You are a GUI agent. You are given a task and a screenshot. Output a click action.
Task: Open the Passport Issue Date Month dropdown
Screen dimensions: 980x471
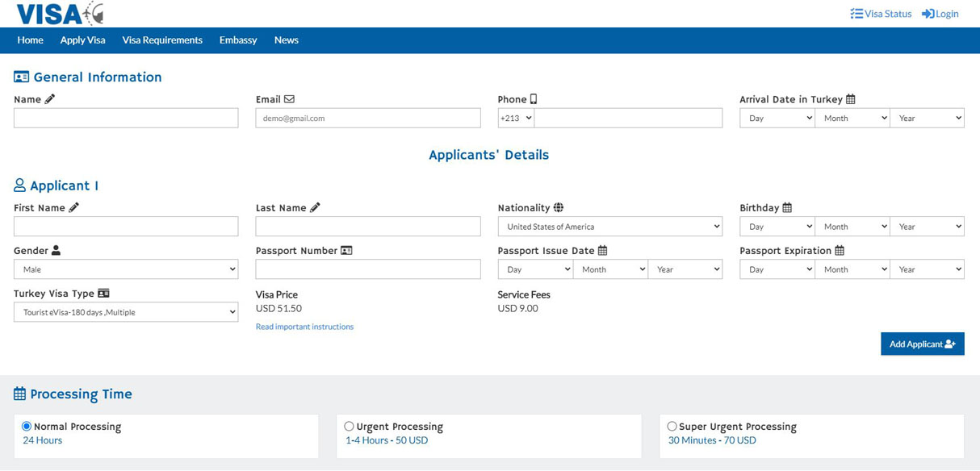click(x=610, y=269)
